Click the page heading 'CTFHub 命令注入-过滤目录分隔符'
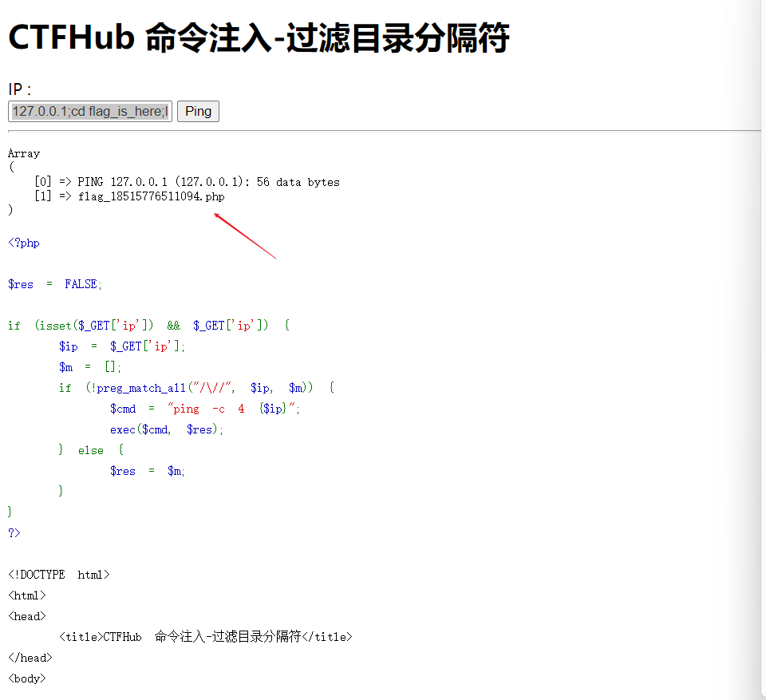The image size is (766, 700). (259, 38)
